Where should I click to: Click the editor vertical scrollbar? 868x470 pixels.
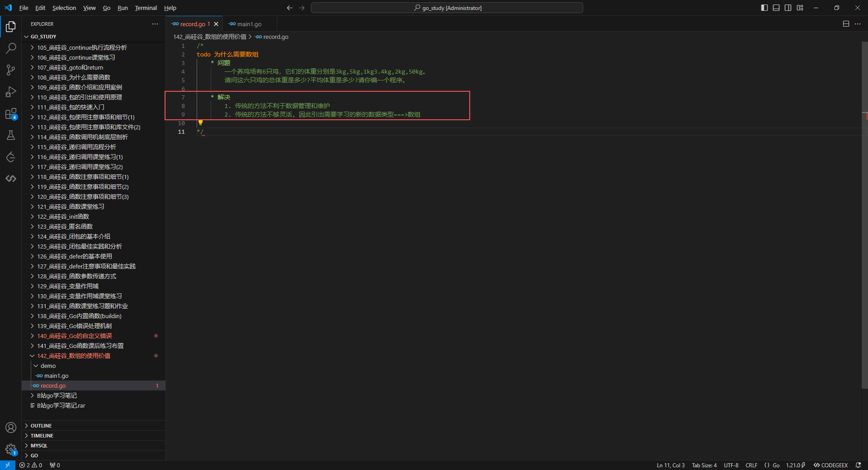pyautogui.click(x=864, y=215)
